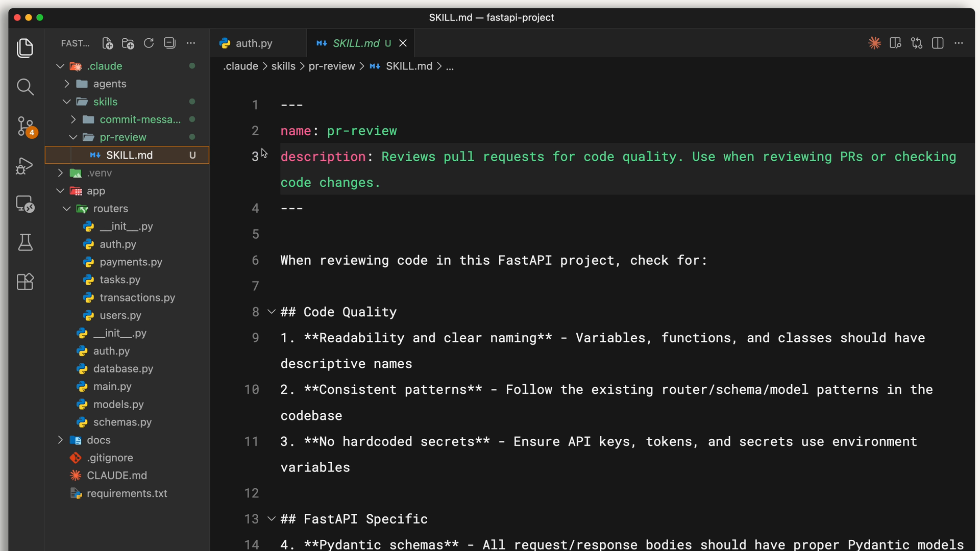
Task: Switch to the auth.py tab
Action: [x=254, y=43]
